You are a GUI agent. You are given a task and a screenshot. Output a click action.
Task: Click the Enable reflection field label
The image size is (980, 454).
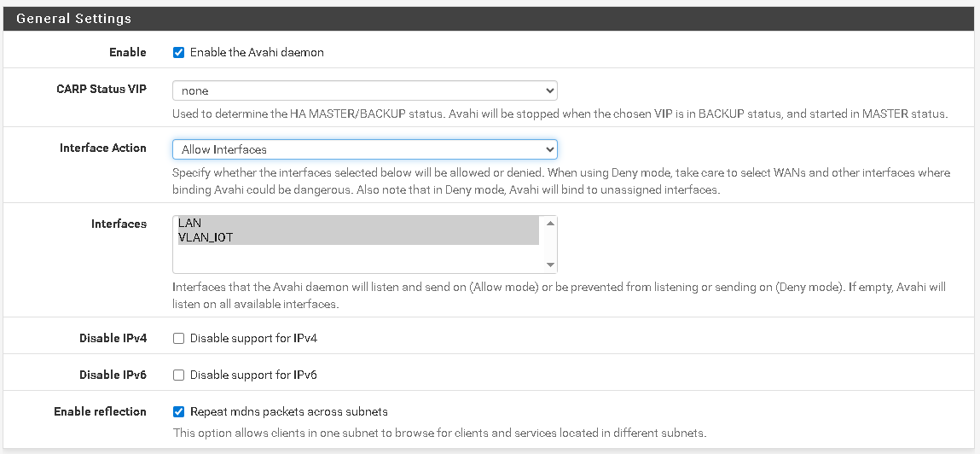pyautogui.click(x=100, y=412)
